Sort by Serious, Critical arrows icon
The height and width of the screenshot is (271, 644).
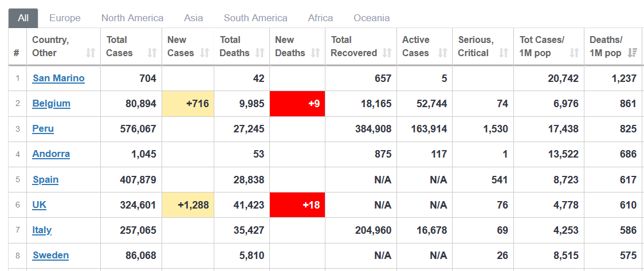click(504, 53)
